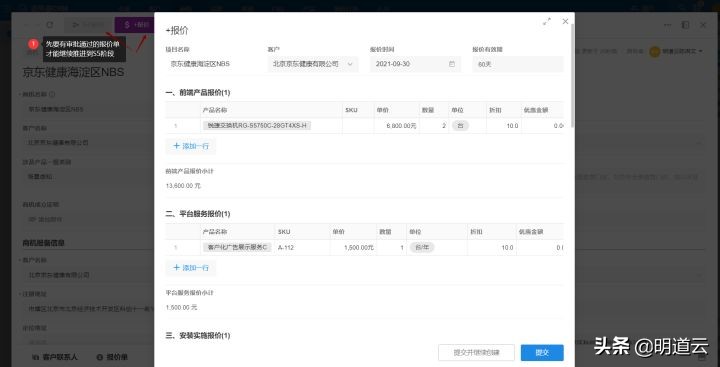Image resolution: width=720 pixels, height=367 pixels.
Task: Click the 项目名称 field 京东健康海淀区NBS
Action: pyautogui.click(x=212, y=64)
